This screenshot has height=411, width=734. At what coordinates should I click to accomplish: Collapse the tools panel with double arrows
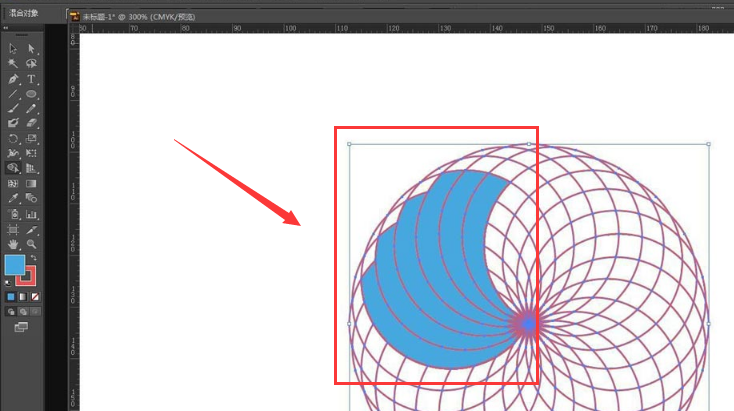[x=6, y=28]
